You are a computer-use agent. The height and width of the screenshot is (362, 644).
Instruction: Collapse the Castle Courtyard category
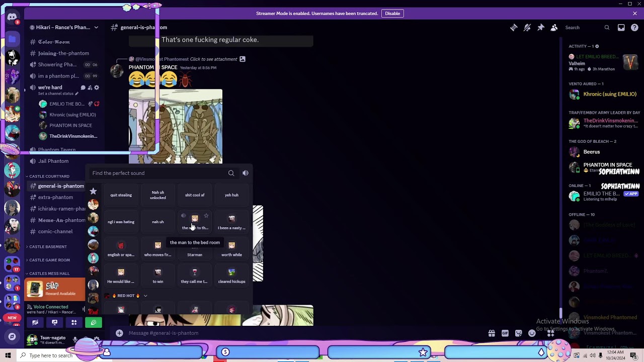pyautogui.click(x=48, y=176)
